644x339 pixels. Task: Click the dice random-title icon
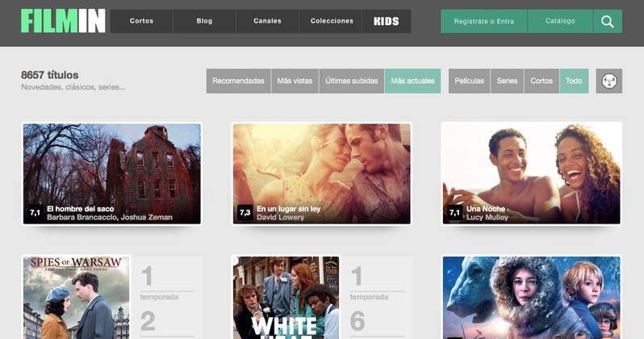pos(609,81)
